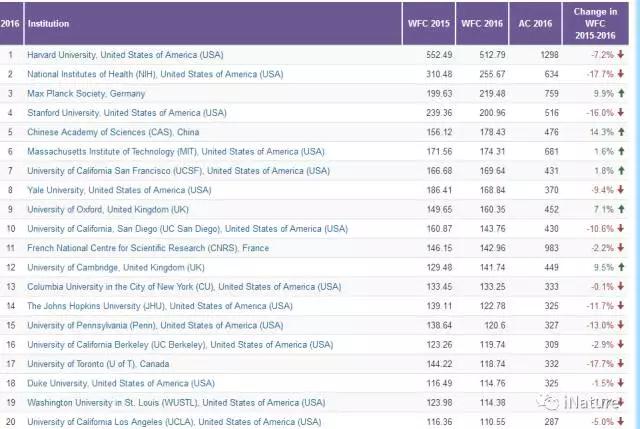Sort by the Institution column header
Viewport: 640px width, 429px height.
coord(51,19)
